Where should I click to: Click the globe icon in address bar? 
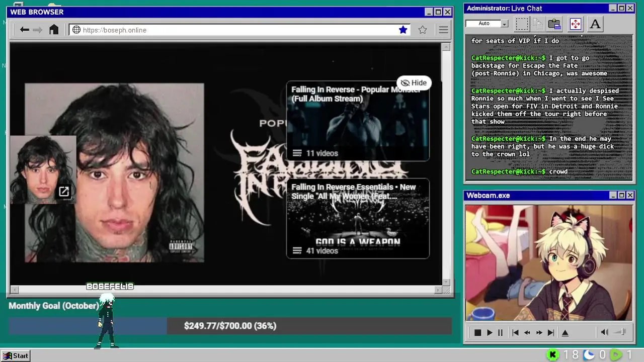pyautogui.click(x=76, y=30)
